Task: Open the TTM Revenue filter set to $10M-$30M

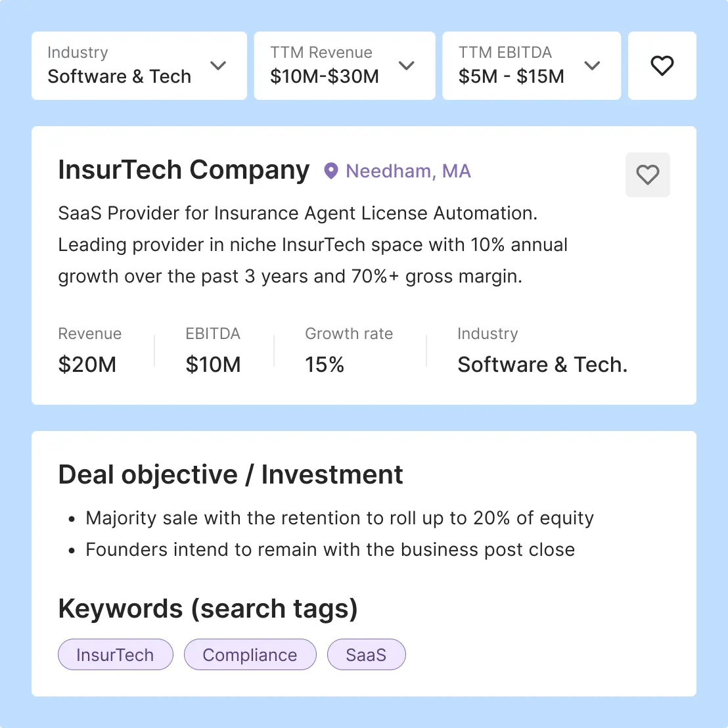Action: tap(344, 66)
